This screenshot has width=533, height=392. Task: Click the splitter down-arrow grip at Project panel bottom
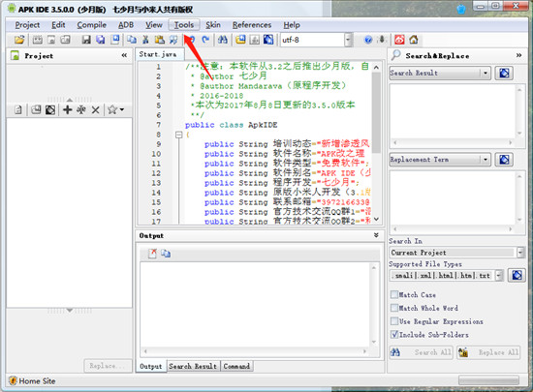[x=70, y=311]
